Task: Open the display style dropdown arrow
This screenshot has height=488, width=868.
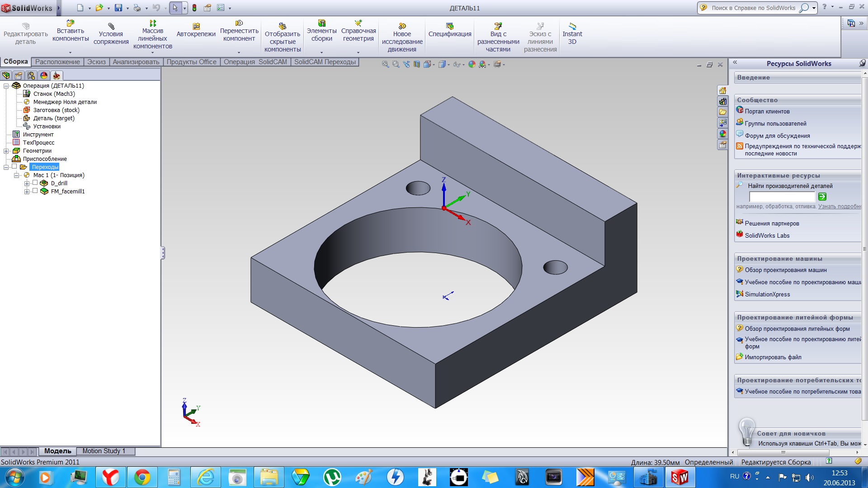Action: coord(448,65)
